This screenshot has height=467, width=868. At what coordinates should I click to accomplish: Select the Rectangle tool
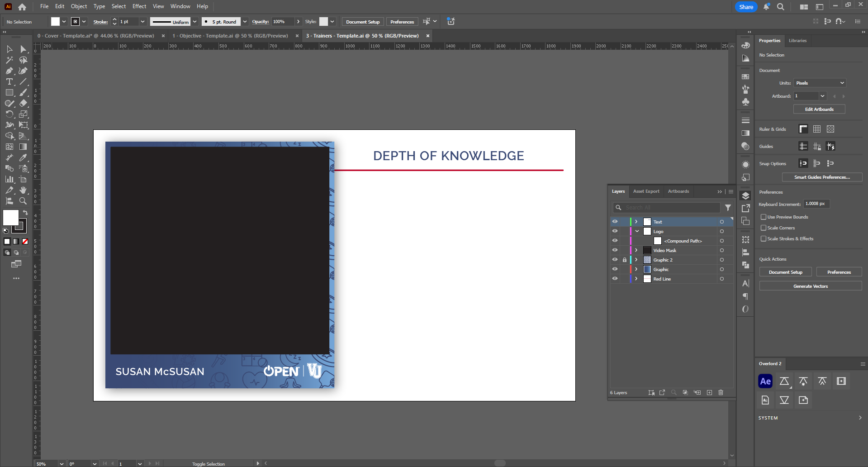pos(9,93)
